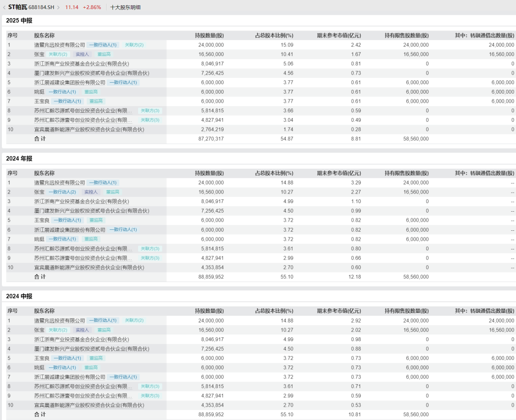Click the 2024 年报 section heading
The image size is (516, 420).
[19, 159]
